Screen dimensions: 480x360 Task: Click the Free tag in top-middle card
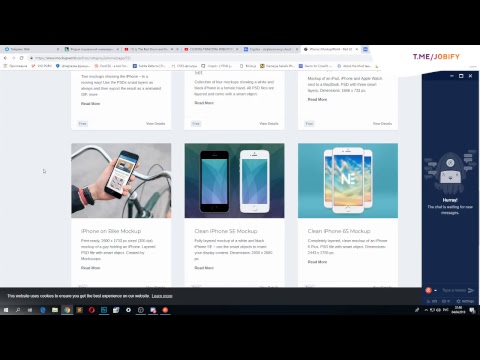(196, 124)
